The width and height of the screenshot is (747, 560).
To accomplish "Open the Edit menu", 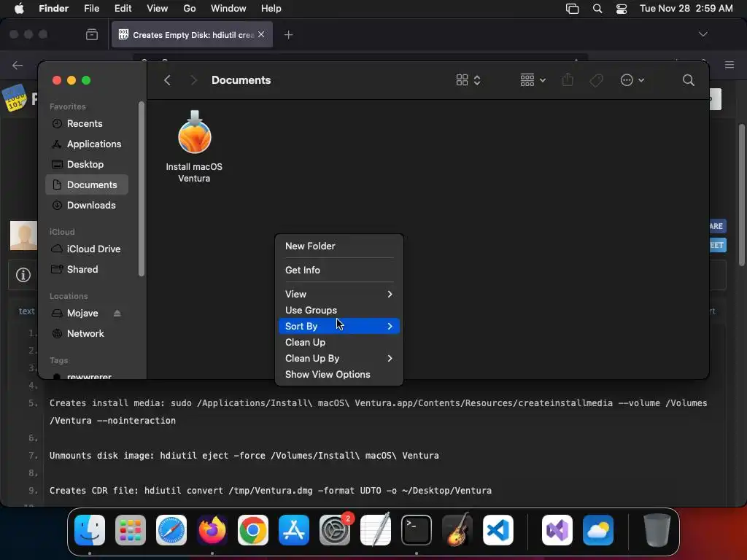I will (x=123, y=9).
